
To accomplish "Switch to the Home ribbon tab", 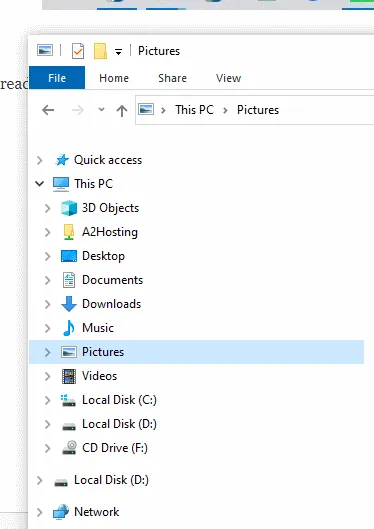I will (x=114, y=78).
